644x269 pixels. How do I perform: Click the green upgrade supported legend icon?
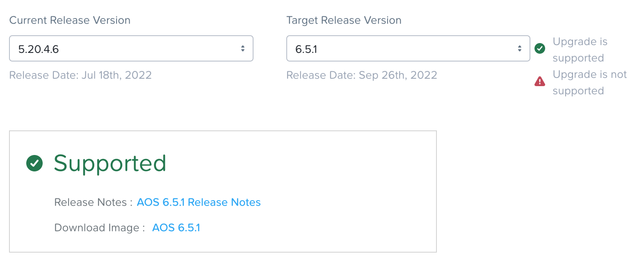tap(540, 48)
